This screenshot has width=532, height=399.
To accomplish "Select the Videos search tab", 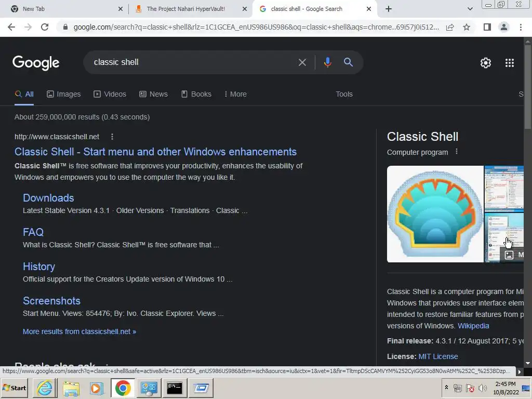I will coord(110,95).
